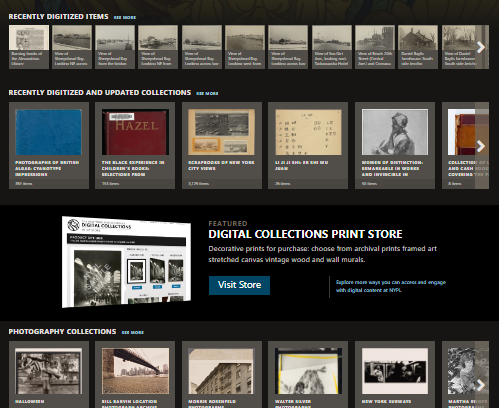Open the Burning books of Alexandrian Library item

point(29,47)
